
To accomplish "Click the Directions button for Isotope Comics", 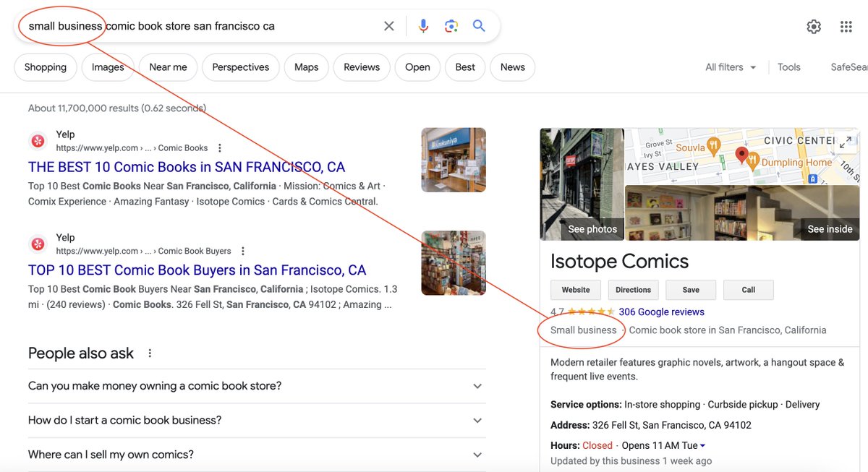I will pos(634,290).
